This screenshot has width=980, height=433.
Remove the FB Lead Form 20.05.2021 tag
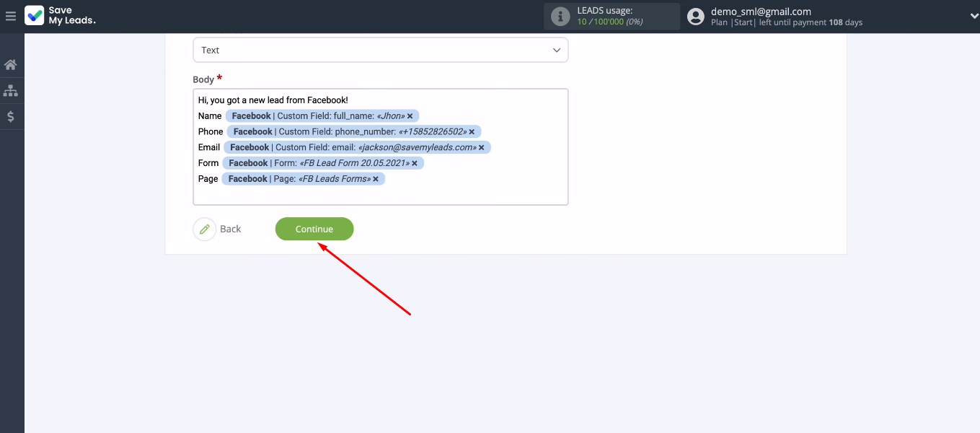tap(415, 163)
